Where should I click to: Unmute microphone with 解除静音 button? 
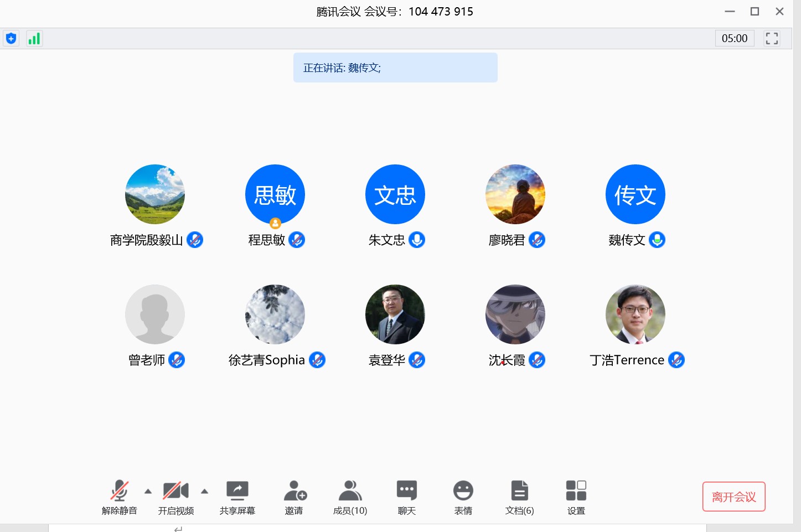(119, 497)
